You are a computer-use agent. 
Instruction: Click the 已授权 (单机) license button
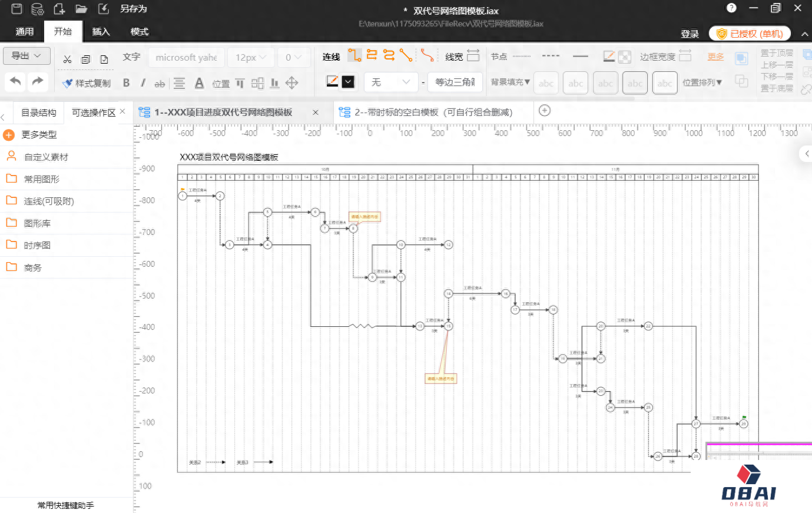pos(750,34)
